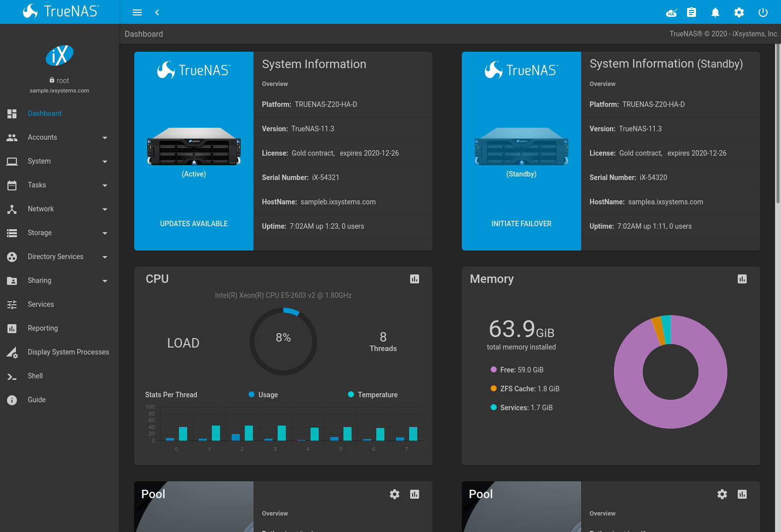Screen dimensions: 781x532
Task: Open the settings gear in top bar
Action: point(739,12)
